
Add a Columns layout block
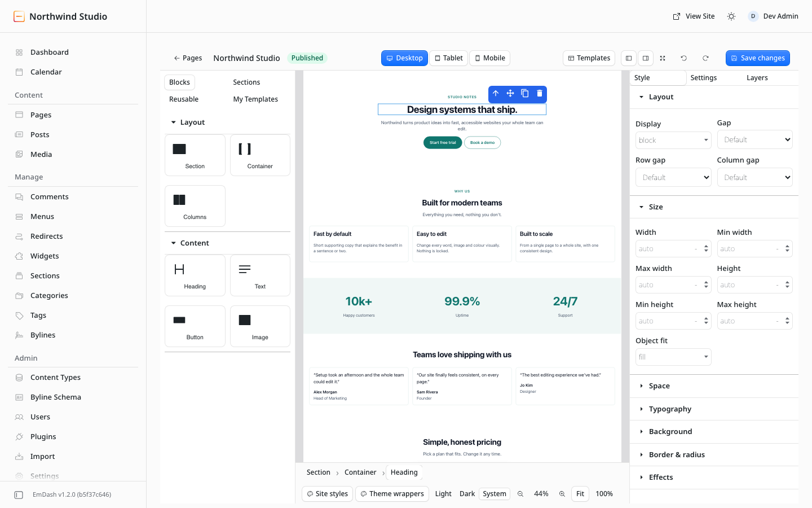point(195,206)
